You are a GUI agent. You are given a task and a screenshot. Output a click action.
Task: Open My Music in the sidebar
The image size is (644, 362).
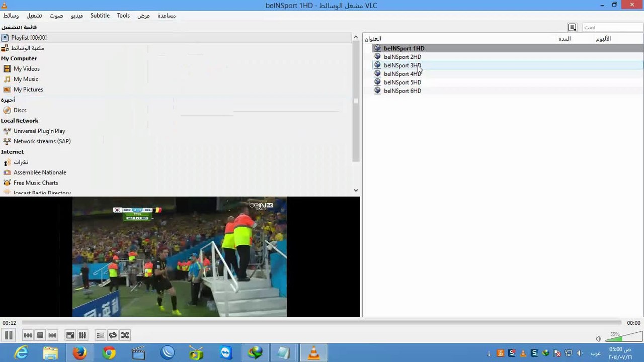click(x=26, y=79)
